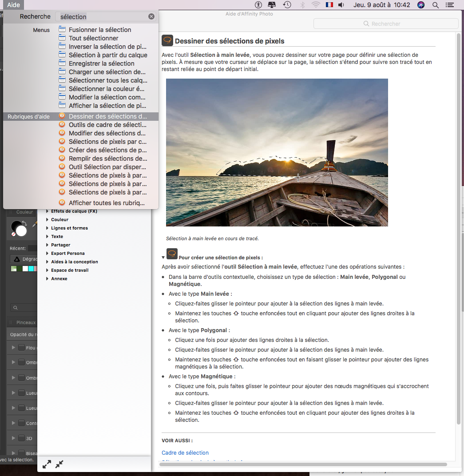Screen dimensions: 464x476
Task: Open the 'Cadre de sélection' link
Action: 185,452
